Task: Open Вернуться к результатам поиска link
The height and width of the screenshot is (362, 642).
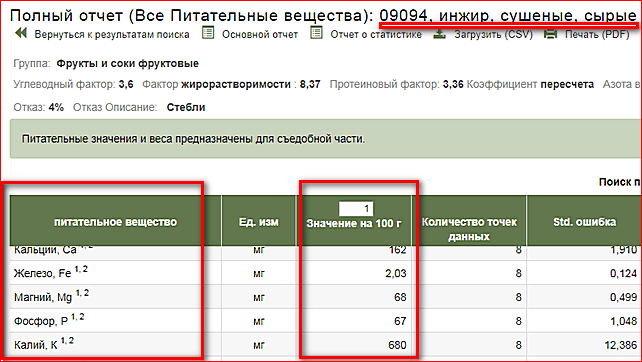Action: [112, 34]
